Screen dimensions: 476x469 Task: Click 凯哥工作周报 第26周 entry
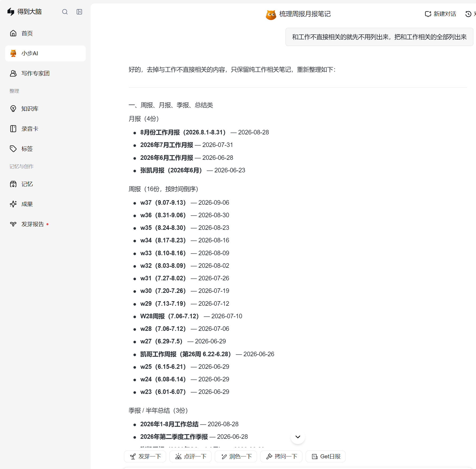(207, 354)
